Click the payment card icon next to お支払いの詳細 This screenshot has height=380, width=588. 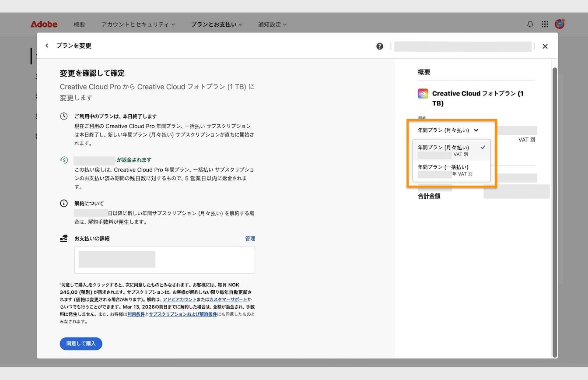(64, 238)
